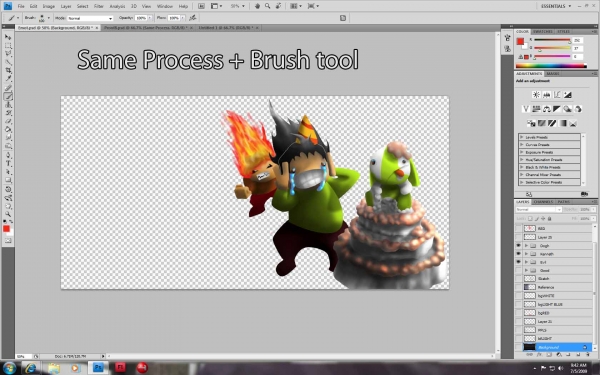Select the Zoom tool in toolbox

point(8,214)
